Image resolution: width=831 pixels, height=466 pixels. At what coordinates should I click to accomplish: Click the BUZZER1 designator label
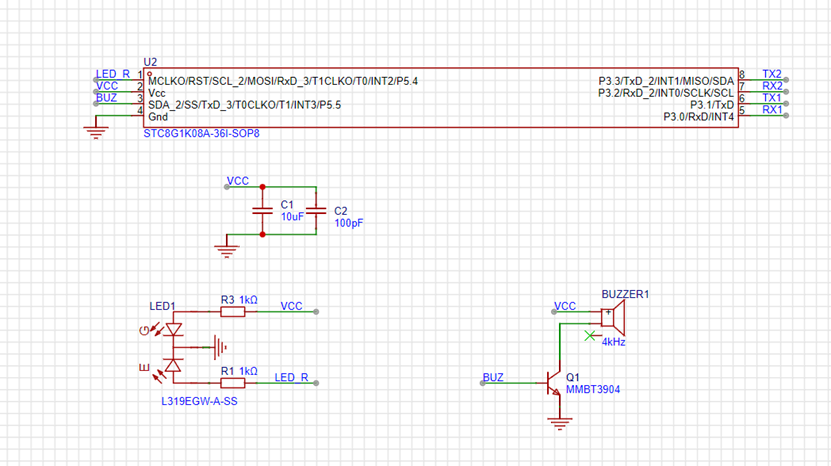point(625,294)
